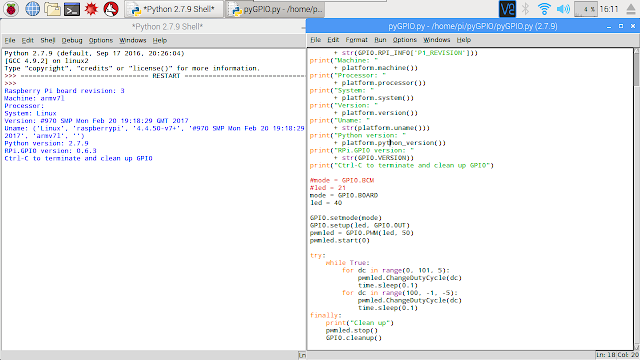Open Shell menu in Python Shell window
The height and width of the screenshot is (360, 640).
point(47,40)
